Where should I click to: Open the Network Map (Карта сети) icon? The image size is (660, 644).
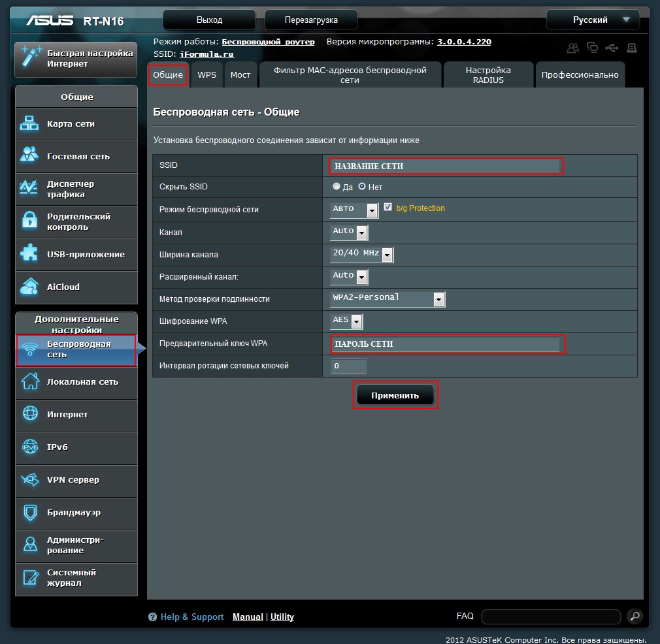pos(30,123)
